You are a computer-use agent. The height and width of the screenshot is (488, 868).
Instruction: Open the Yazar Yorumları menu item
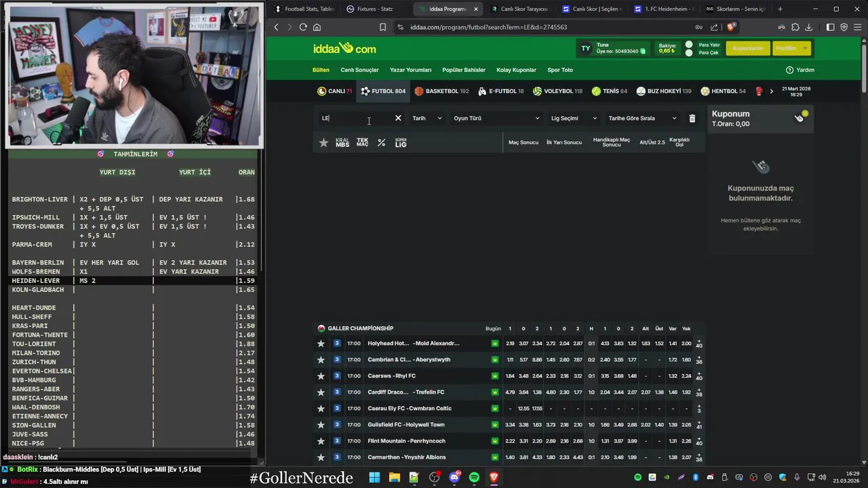[x=410, y=70]
